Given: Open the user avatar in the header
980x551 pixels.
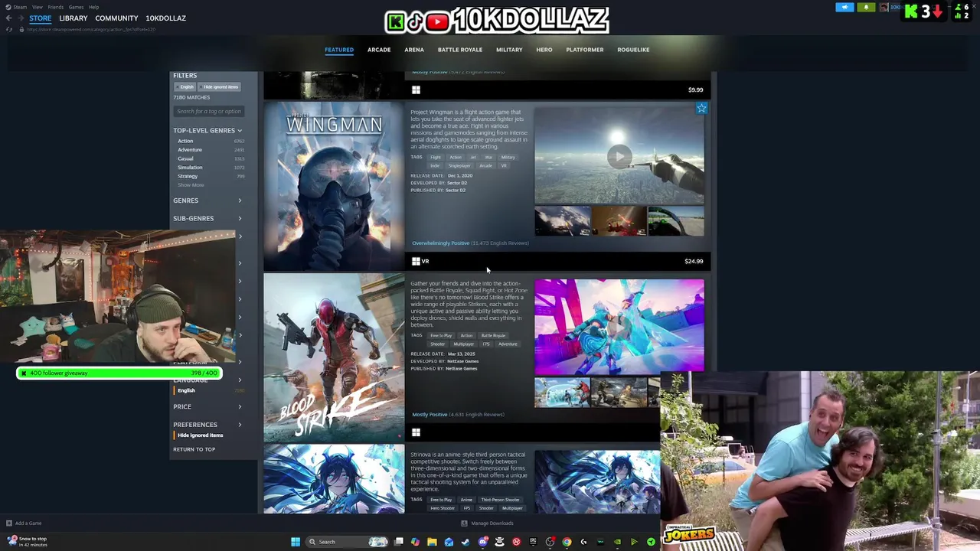Looking at the screenshot, I should coord(884,8).
